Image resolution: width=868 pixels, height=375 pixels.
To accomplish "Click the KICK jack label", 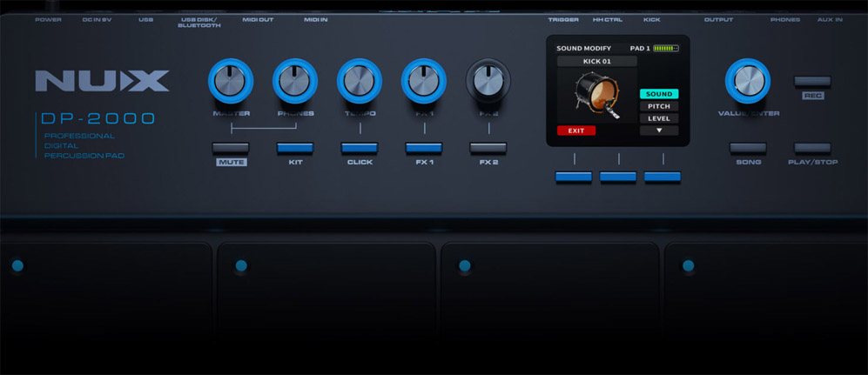I will coord(651,20).
